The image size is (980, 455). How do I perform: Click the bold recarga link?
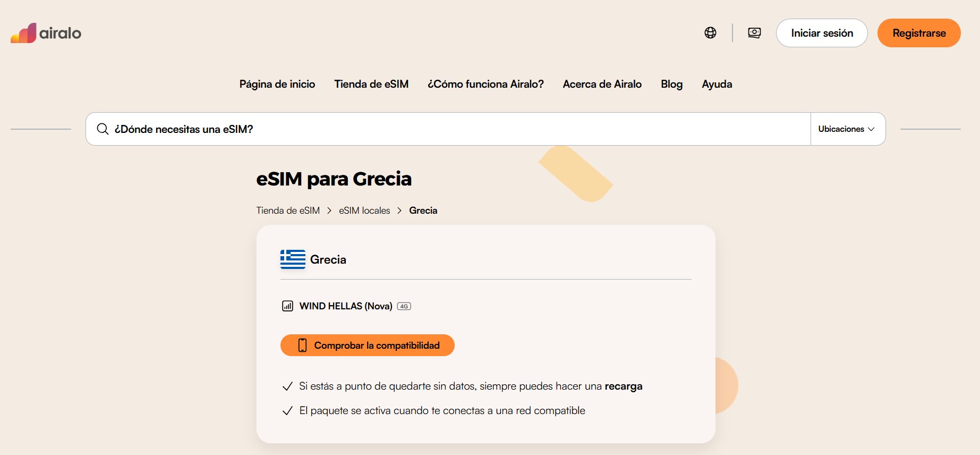point(624,386)
